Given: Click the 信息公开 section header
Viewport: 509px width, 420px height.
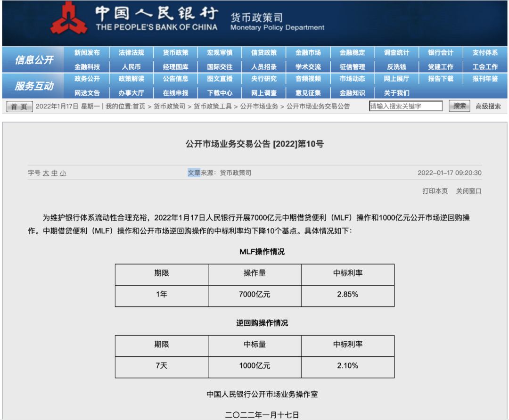Looking at the screenshot, I should coord(34,60).
